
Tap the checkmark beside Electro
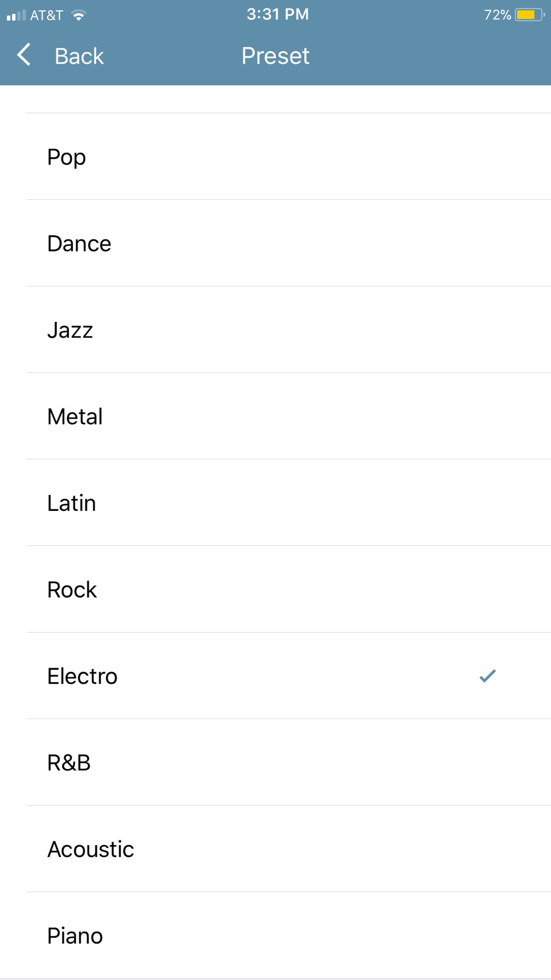pos(487,676)
